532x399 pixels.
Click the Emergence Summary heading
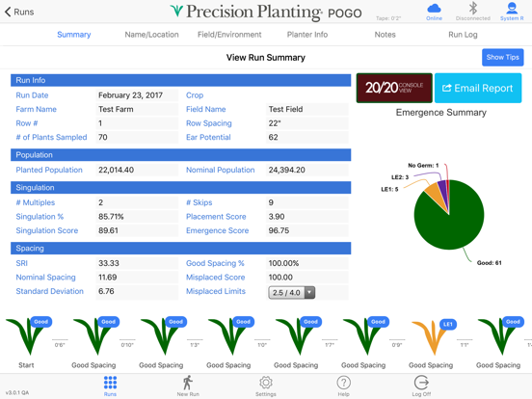click(441, 113)
